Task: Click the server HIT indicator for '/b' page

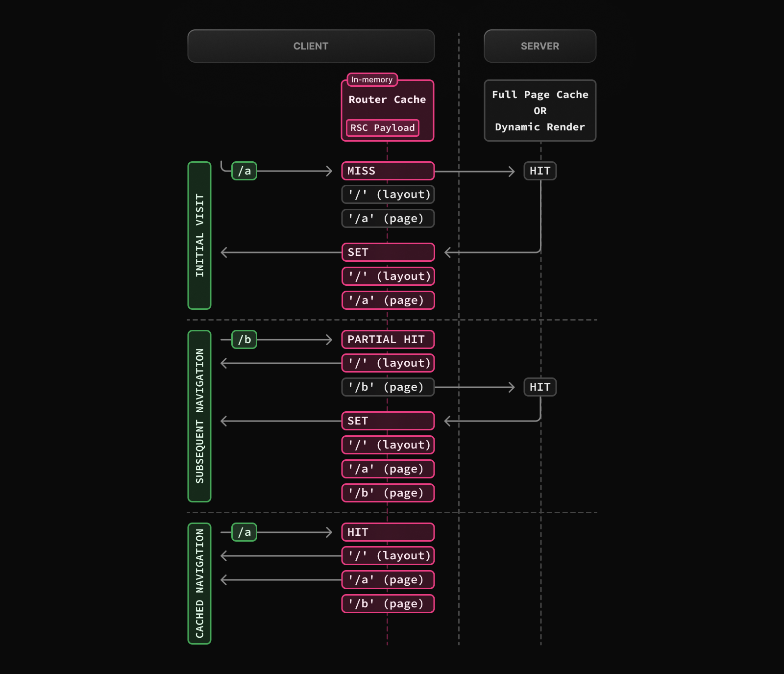Action: (x=539, y=387)
